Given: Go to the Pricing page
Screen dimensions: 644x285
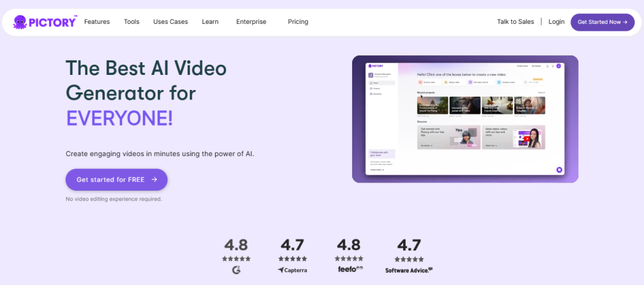Looking at the screenshot, I should tap(298, 22).
